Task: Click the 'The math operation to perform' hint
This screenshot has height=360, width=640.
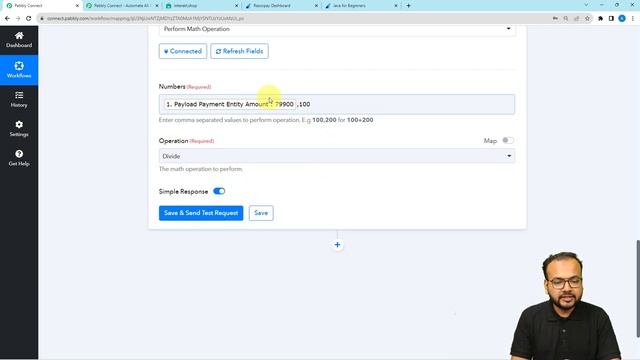Action: (200, 169)
